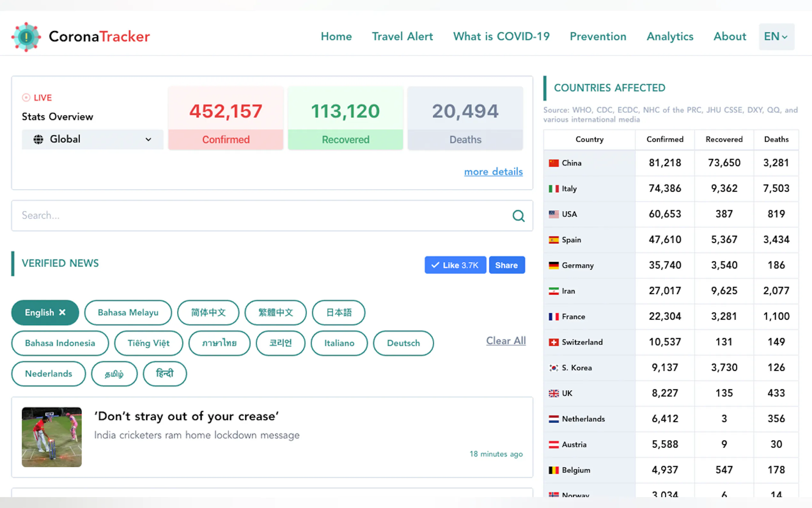Click the globe icon beside Global
This screenshot has width=812, height=508.
pos(38,139)
